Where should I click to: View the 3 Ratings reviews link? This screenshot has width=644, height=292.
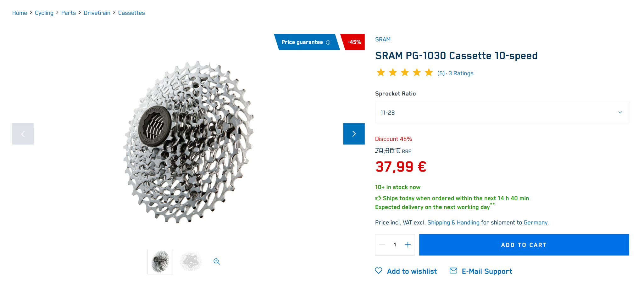tap(461, 73)
